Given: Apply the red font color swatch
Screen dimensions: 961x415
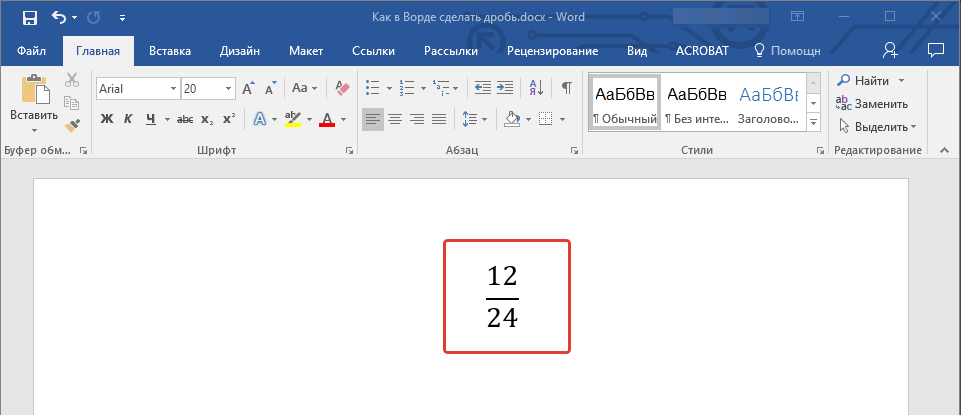Looking at the screenshot, I should [326, 120].
